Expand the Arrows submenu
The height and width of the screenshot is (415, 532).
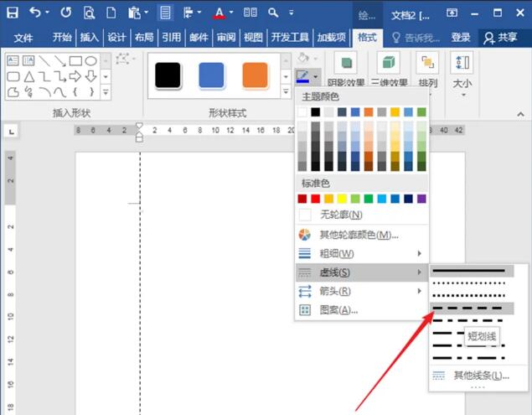click(x=362, y=291)
